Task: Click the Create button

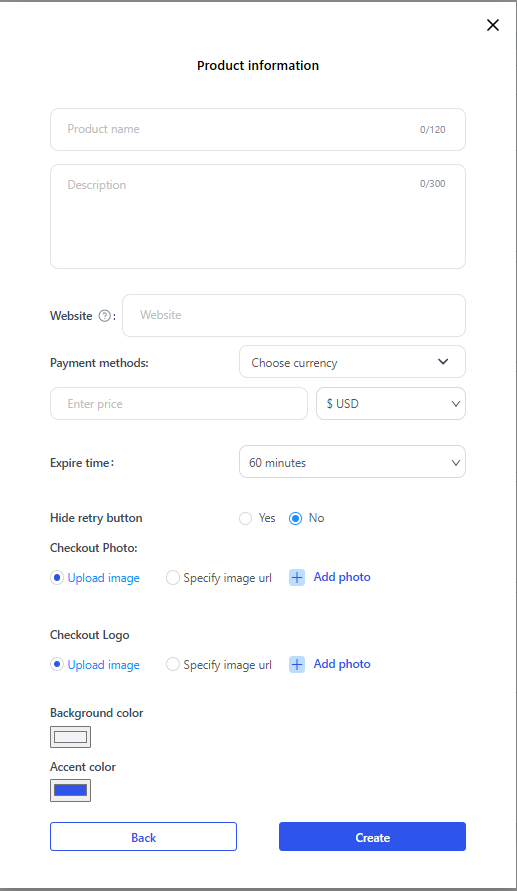Action: [372, 836]
